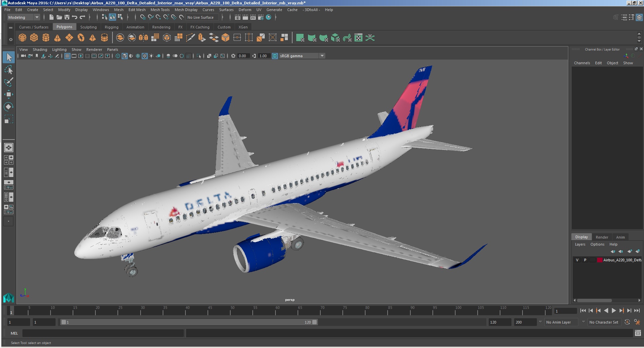Toggle wireframe shading in the viewport

click(x=118, y=56)
